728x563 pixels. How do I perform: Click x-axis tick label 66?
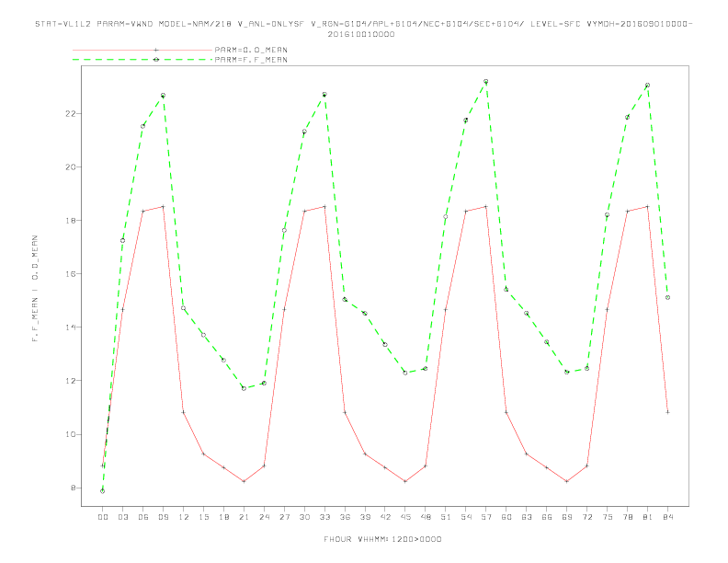[x=547, y=517]
